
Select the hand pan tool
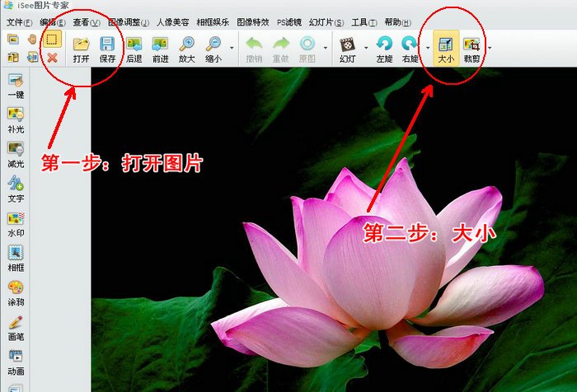click(x=32, y=40)
